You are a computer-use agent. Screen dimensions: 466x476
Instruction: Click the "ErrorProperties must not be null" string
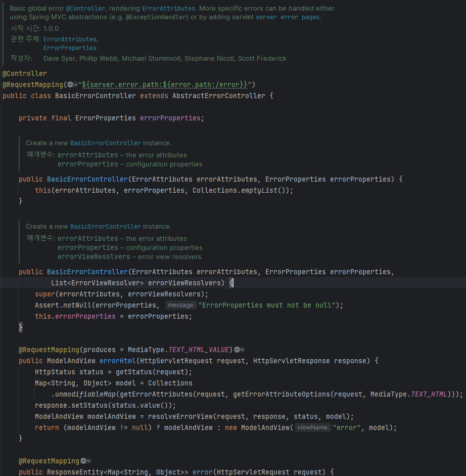point(267,305)
